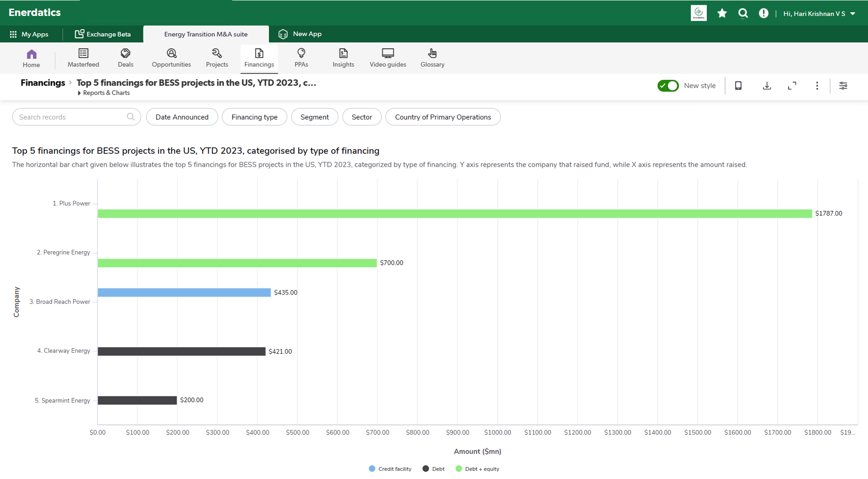The image size is (868, 479).
Task: Go to the Deals handshake icon
Action: [125, 53]
